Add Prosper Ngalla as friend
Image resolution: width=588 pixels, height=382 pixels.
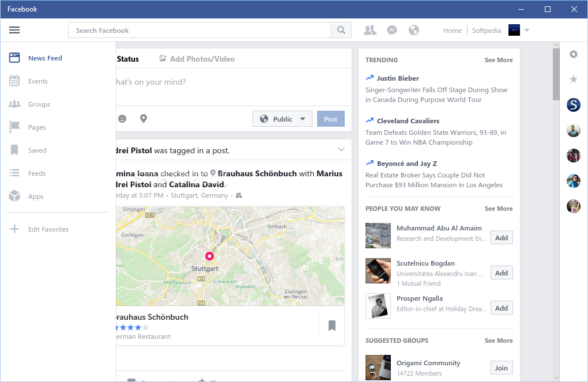(x=502, y=308)
